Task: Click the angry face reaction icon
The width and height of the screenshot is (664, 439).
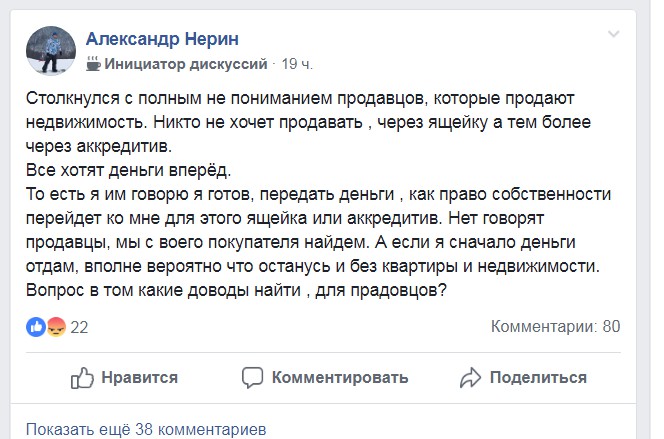Action: pyautogui.click(x=56, y=327)
